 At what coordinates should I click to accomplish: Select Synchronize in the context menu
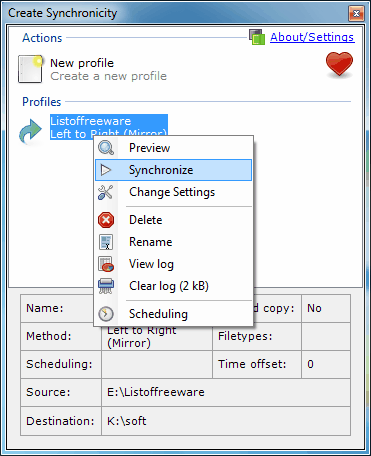pyautogui.click(x=174, y=170)
